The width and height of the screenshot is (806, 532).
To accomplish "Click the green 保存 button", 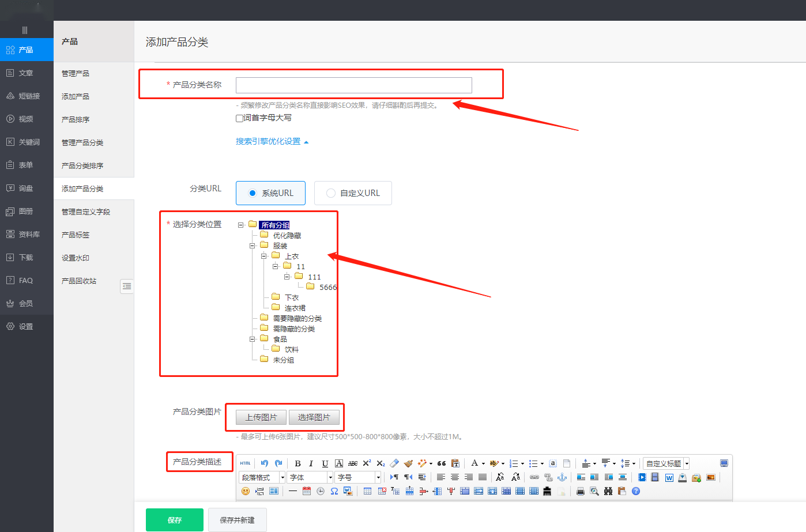I will [x=175, y=520].
